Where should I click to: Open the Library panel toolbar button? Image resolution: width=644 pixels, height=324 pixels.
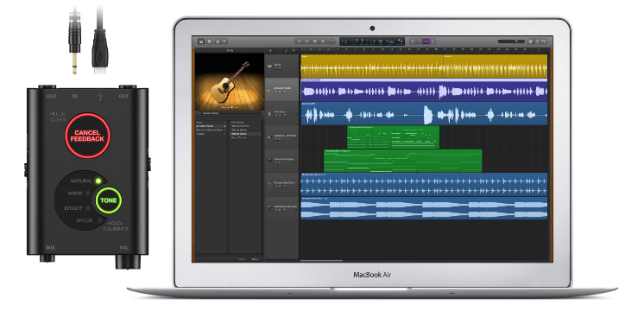click(201, 41)
